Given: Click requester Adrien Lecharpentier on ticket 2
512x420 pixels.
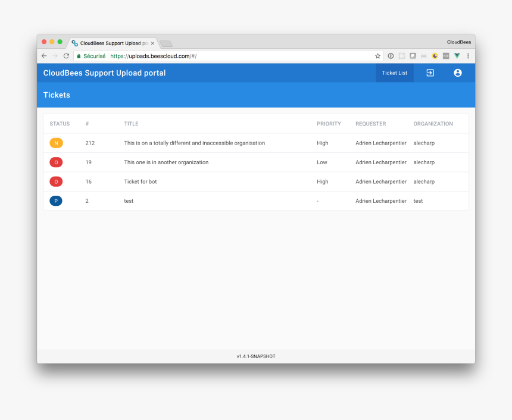Looking at the screenshot, I should point(381,200).
